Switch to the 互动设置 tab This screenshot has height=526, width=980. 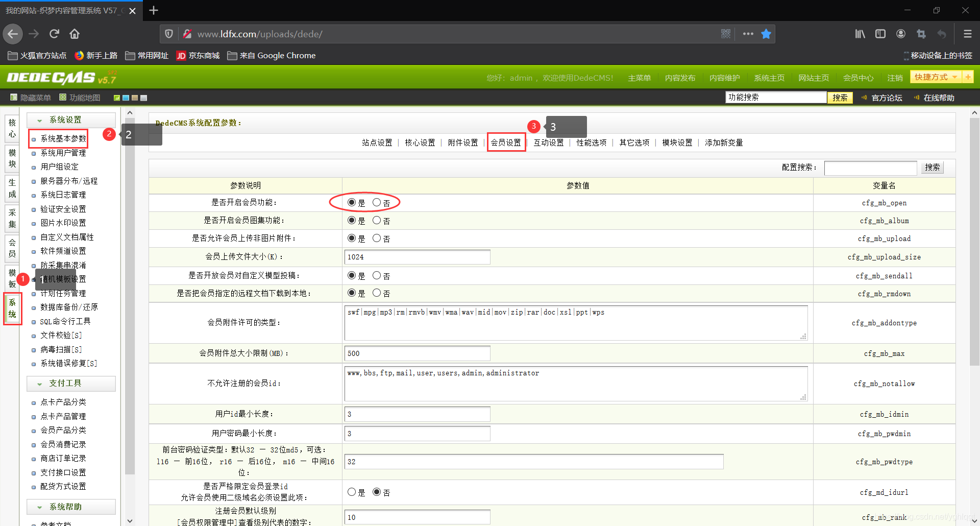pos(549,143)
